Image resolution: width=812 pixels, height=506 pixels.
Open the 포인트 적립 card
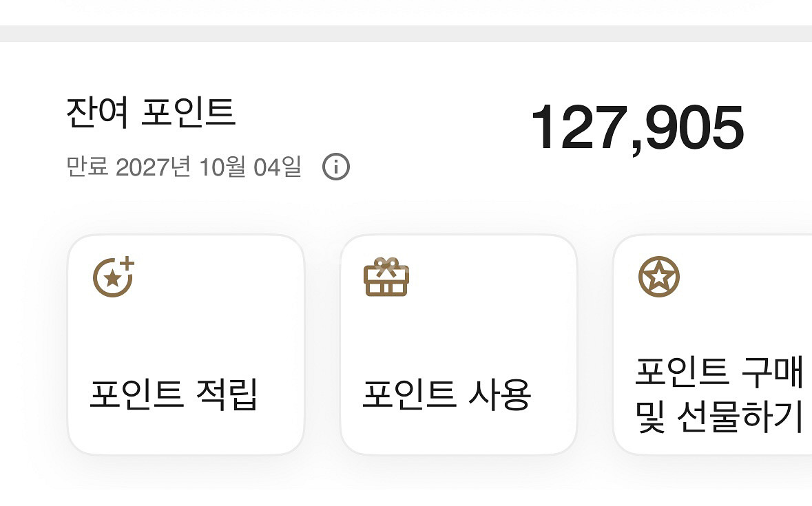click(x=186, y=344)
